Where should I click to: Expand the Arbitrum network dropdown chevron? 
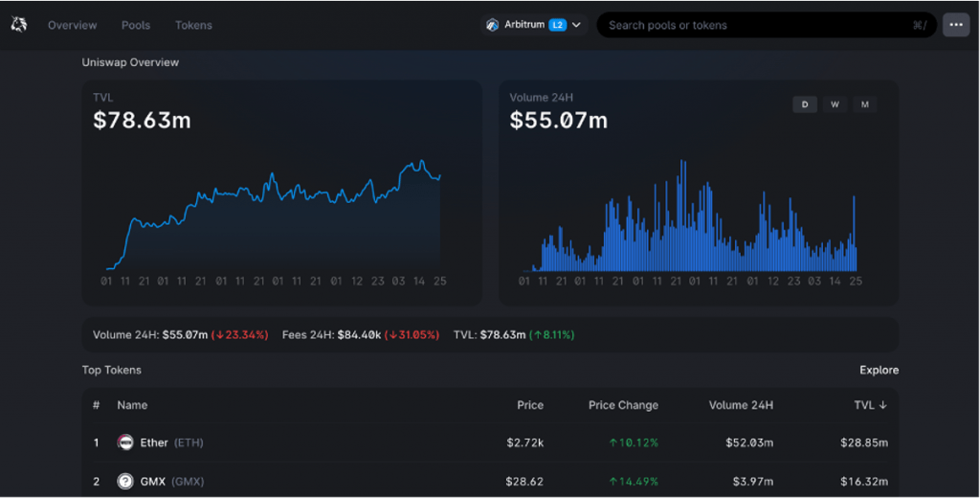pos(577,25)
